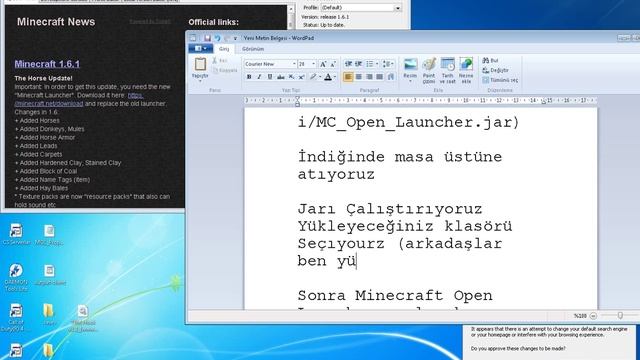Select the Call of Duty 4 desktop shortcut
This screenshot has width=640, height=360.
(16, 318)
